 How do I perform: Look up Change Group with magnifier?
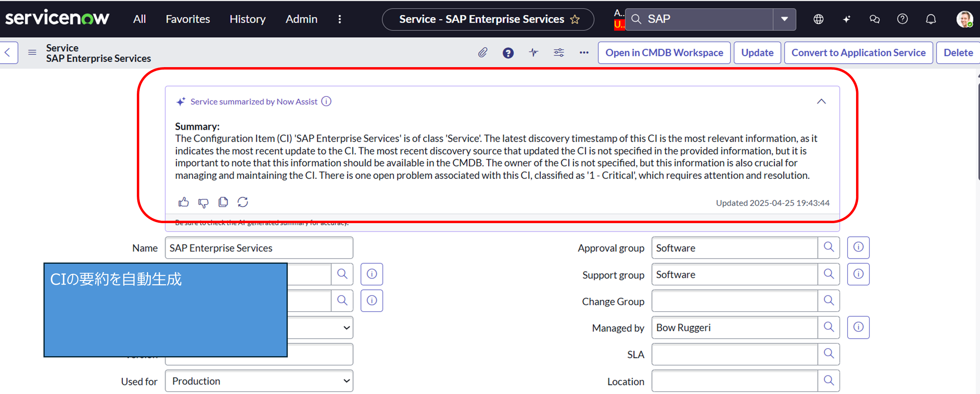pyautogui.click(x=829, y=301)
